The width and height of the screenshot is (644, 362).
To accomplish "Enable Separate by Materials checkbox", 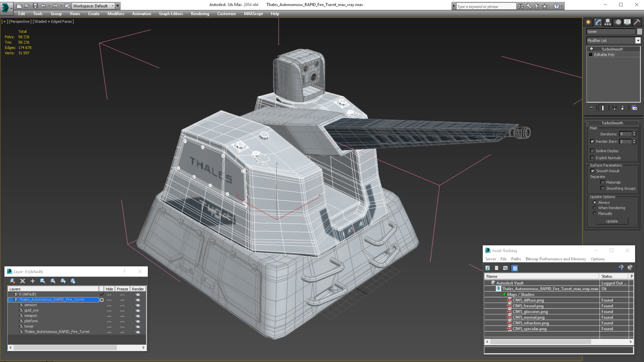I will [603, 182].
